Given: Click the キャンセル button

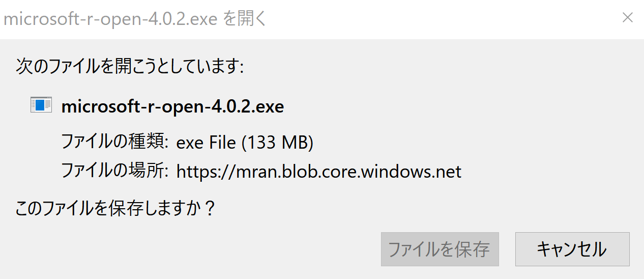Looking at the screenshot, I should tap(572, 249).
